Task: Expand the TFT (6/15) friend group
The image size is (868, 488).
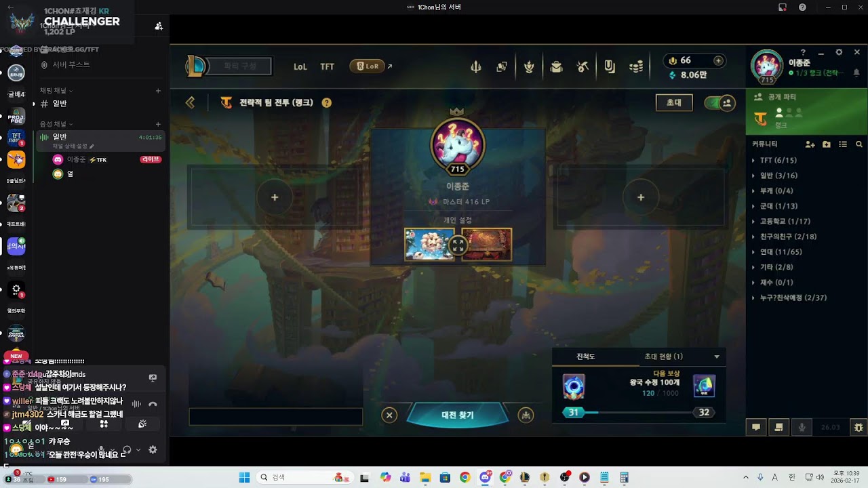Action: point(778,161)
